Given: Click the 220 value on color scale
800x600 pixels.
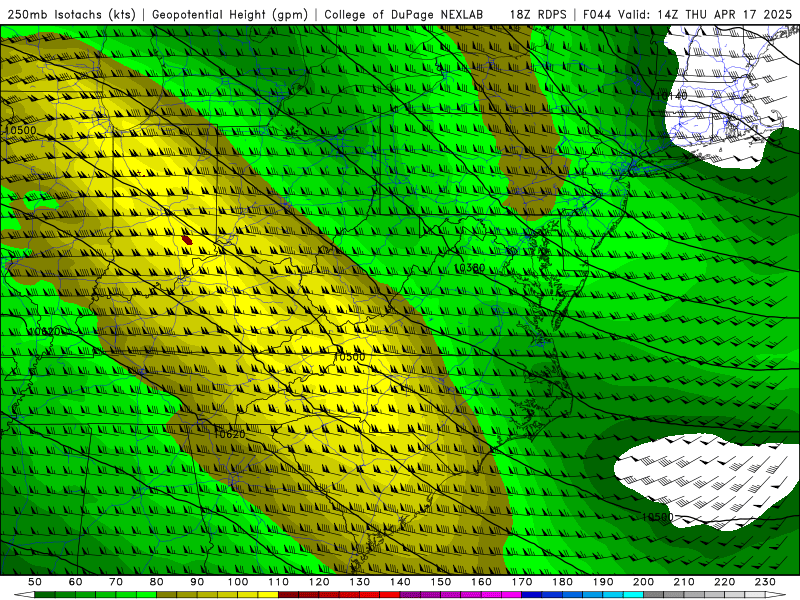Looking at the screenshot, I should (x=724, y=582).
